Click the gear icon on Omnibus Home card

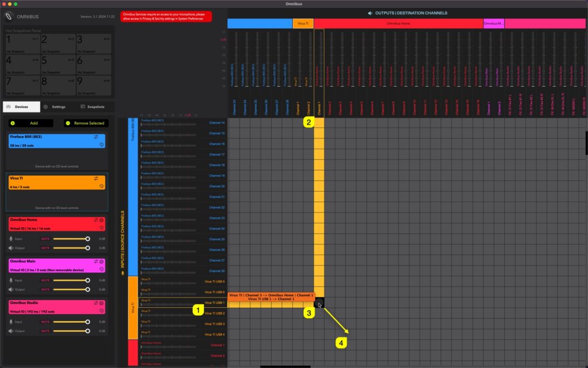coord(101,219)
